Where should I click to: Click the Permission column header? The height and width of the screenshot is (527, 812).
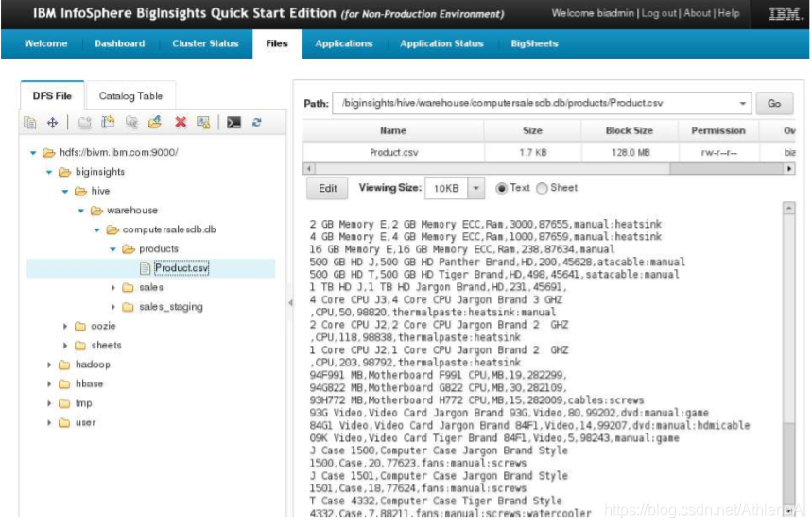(718, 131)
